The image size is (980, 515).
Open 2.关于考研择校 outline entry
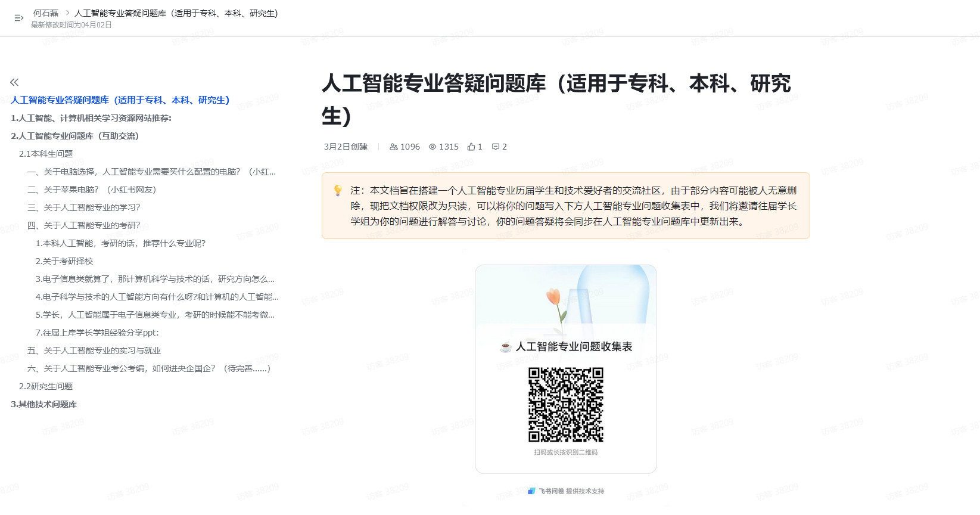point(64,261)
